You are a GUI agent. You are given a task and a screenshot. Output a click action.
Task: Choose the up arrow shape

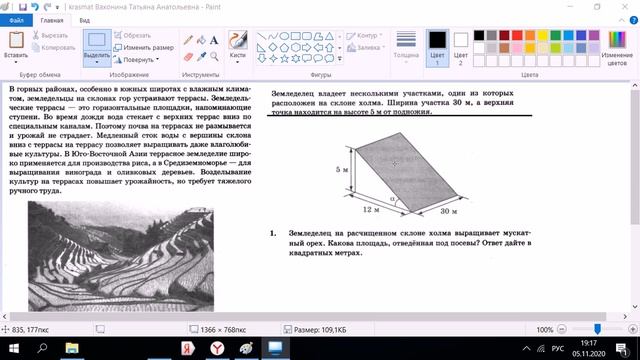click(x=329, y=47)
